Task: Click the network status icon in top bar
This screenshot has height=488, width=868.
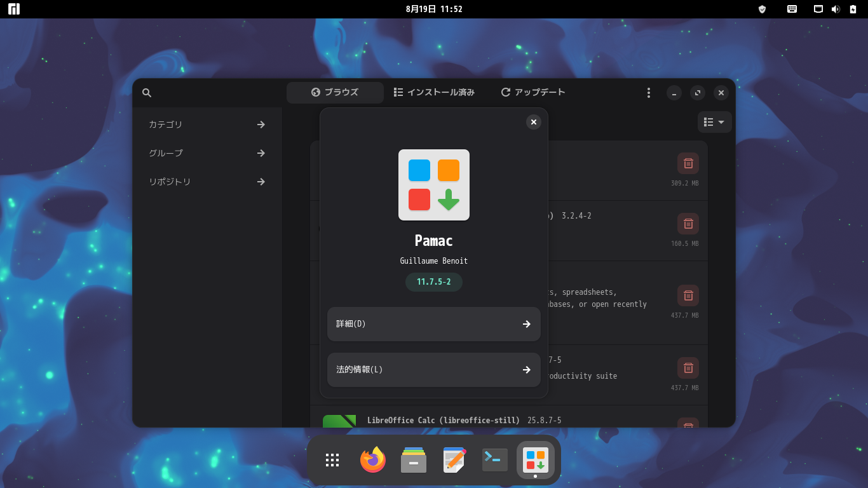Action: [x=819, y=9]
